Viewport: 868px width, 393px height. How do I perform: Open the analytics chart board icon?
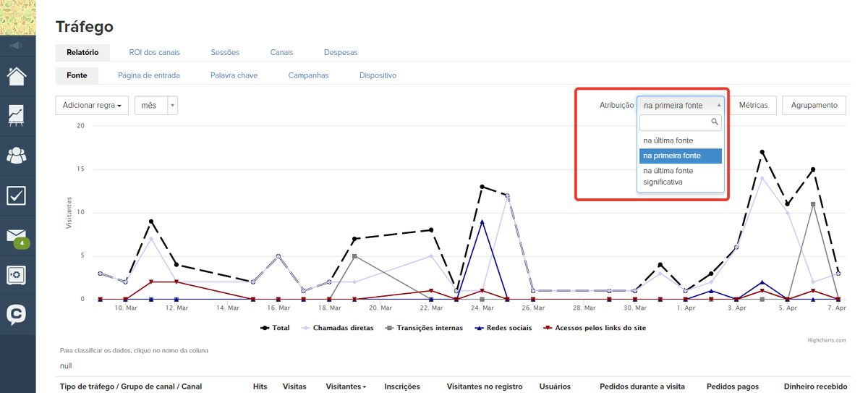pyautogui.click(x=17, y=115)
